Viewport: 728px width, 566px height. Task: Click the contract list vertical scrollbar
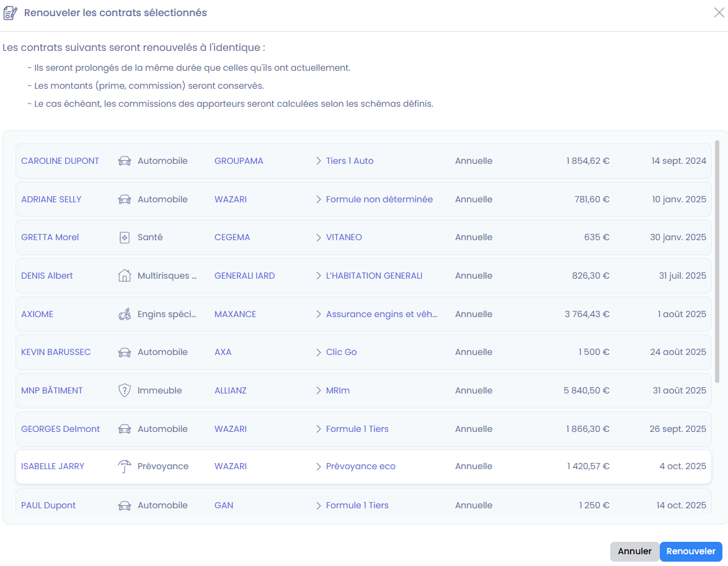(717, 261)
